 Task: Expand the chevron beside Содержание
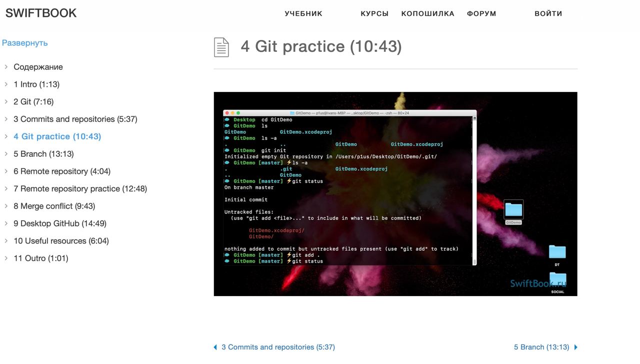6,66
